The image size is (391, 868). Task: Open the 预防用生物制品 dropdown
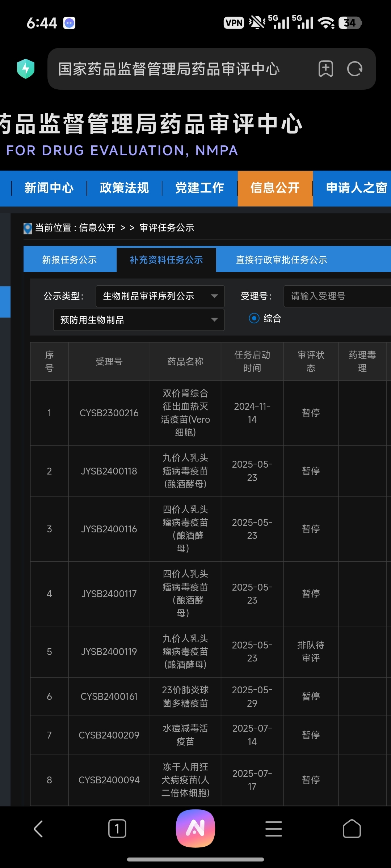click(x=139, y=320)
